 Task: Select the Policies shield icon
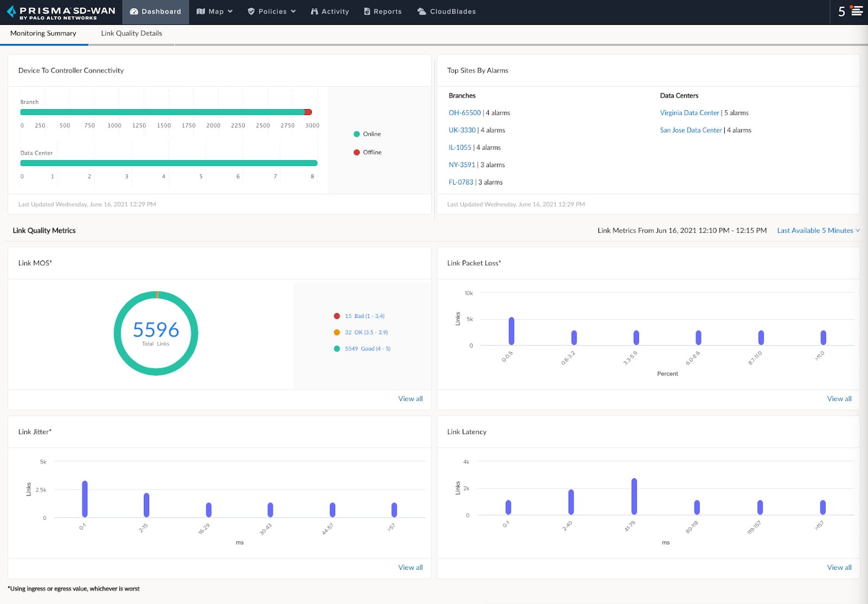point(251,11)
